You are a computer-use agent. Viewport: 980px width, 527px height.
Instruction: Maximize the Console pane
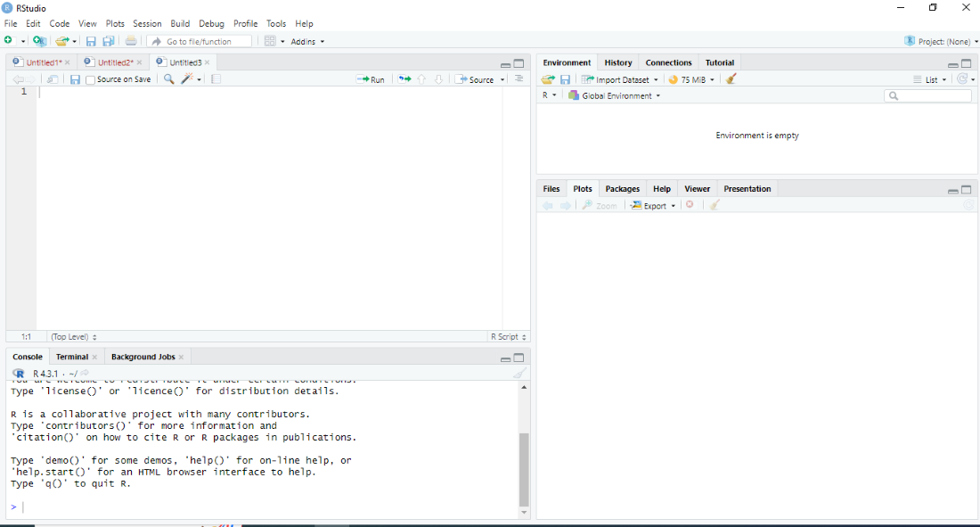click(519, 358)
